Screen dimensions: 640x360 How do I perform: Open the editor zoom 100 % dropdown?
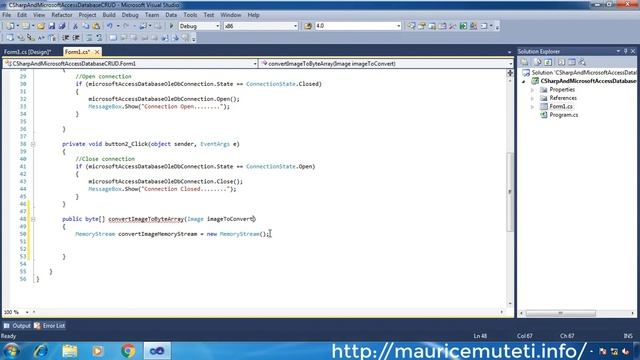pos(27,312)
